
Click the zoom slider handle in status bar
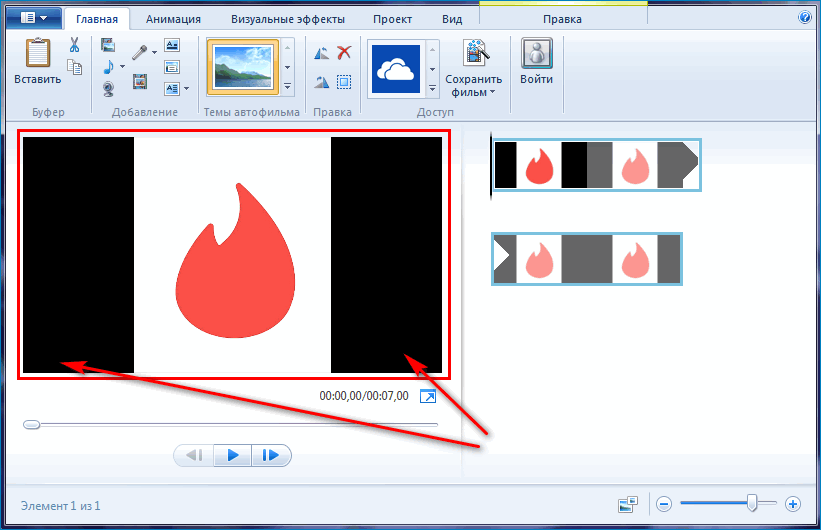tap(752, 504)
